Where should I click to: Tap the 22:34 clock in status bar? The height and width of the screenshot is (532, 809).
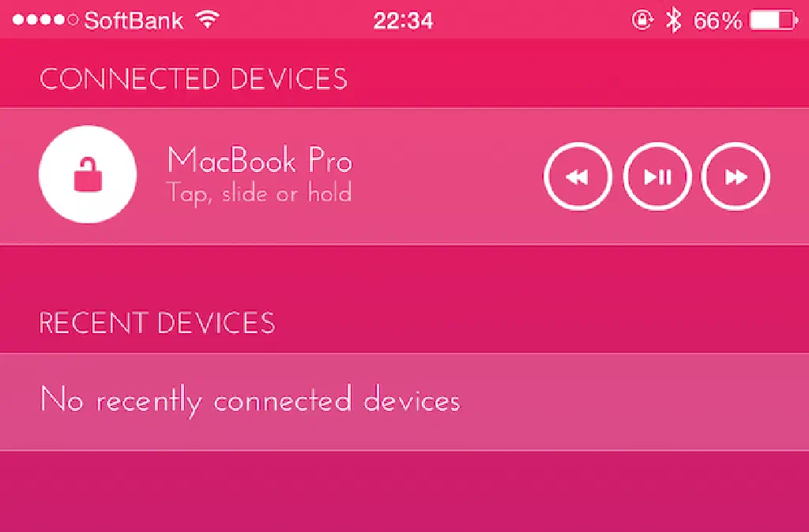(404, 21)
